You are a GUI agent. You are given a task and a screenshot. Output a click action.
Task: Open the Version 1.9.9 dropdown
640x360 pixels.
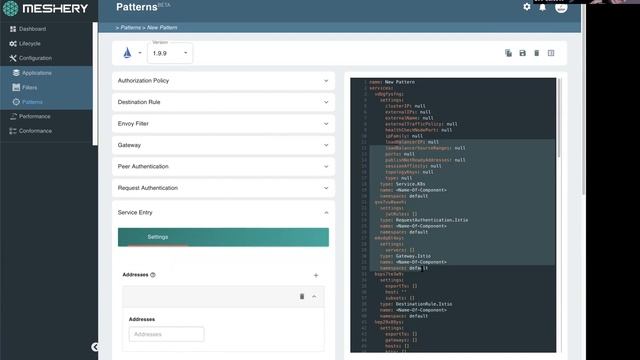click(170, 53)
